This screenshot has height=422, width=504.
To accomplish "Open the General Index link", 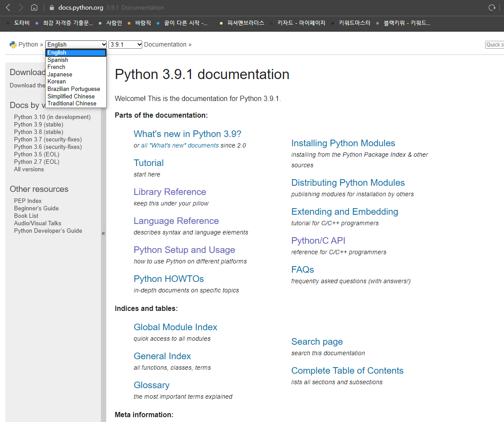I will 162,356.
